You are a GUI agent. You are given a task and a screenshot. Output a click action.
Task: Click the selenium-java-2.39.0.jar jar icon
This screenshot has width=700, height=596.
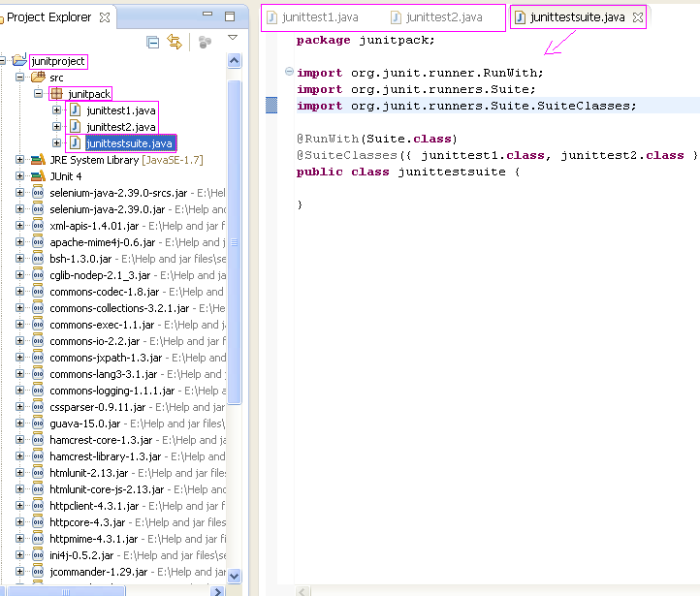pyautogui.click(x=38, y=208)
